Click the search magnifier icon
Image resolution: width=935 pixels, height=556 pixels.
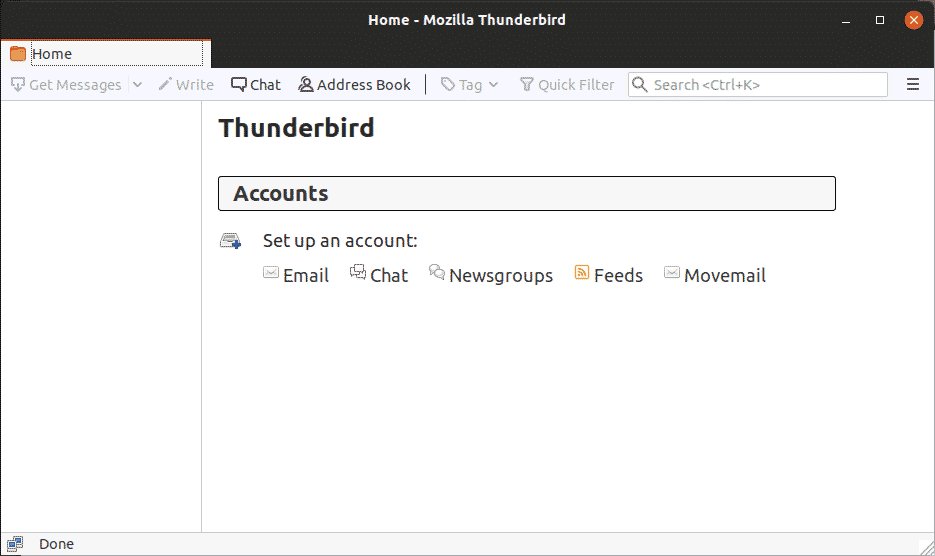pos(640,85)
